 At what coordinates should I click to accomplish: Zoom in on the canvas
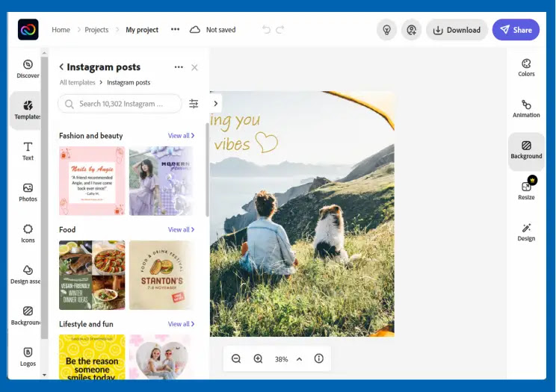coord(258,358)
